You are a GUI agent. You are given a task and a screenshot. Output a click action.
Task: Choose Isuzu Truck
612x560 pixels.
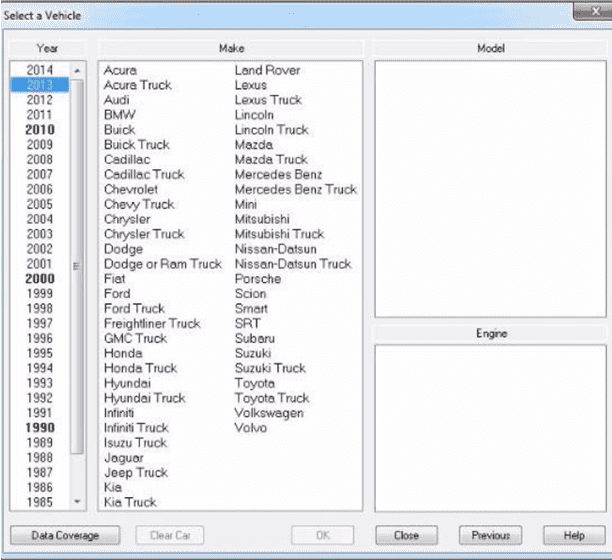135,443
